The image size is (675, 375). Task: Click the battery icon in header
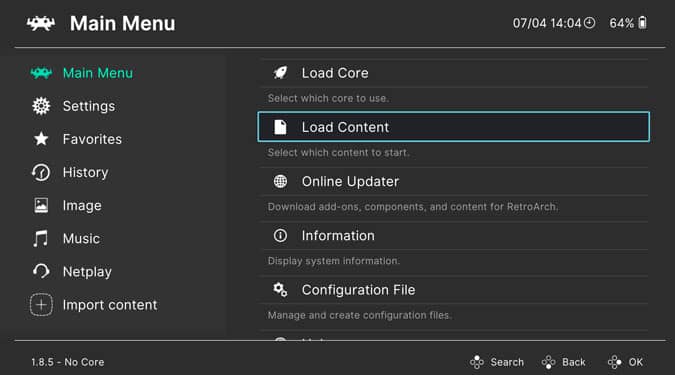(x=642, y=23)
